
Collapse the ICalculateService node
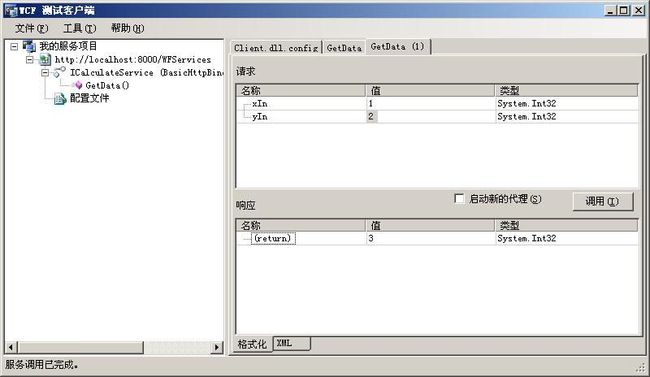pyautogui.click(x=45, y=73)
